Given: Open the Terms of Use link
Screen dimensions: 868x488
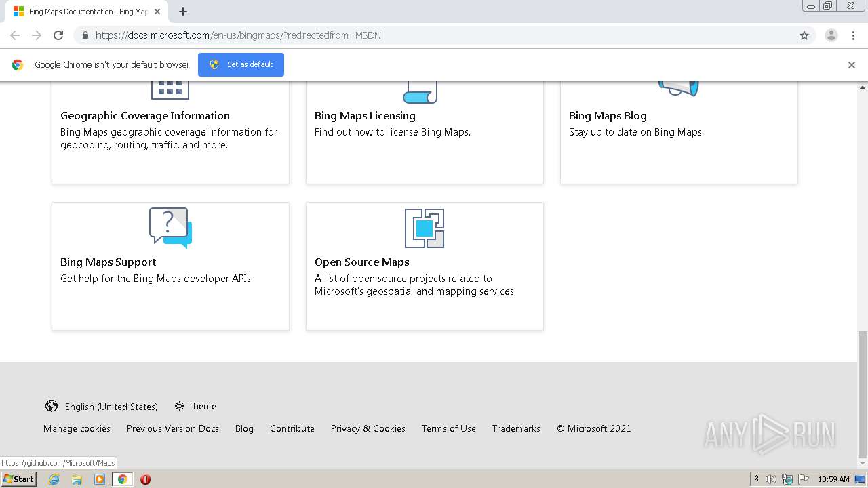Looking at the screenshot, I should [449, 428].
